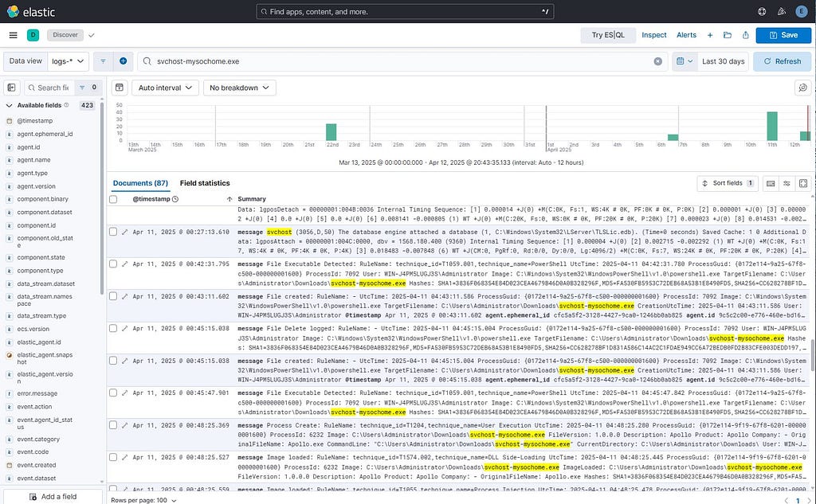
Task: Click the clock icon beside @timestamp header
Action: tap(175, 199)
